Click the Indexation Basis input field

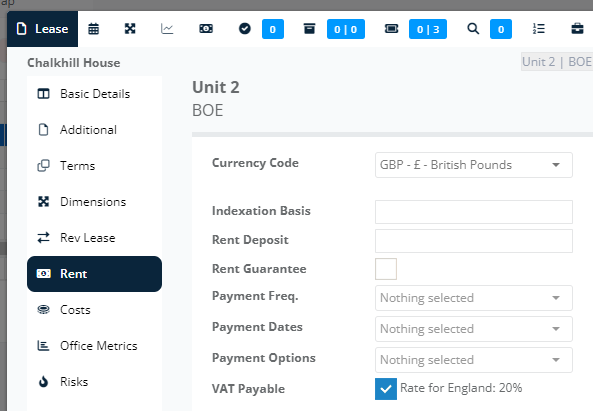(473, 212)
